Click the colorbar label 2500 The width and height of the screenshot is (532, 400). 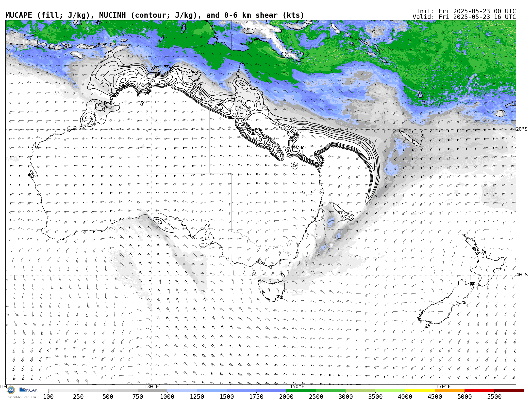tap(316, 397)
